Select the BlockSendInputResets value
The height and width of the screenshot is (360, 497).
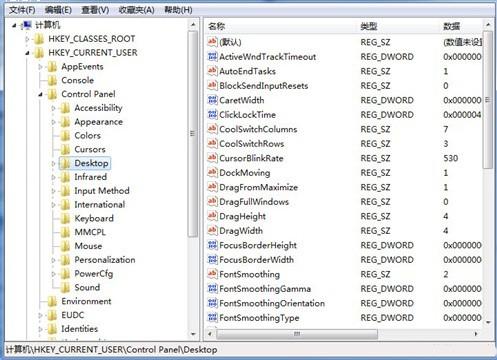263,86
